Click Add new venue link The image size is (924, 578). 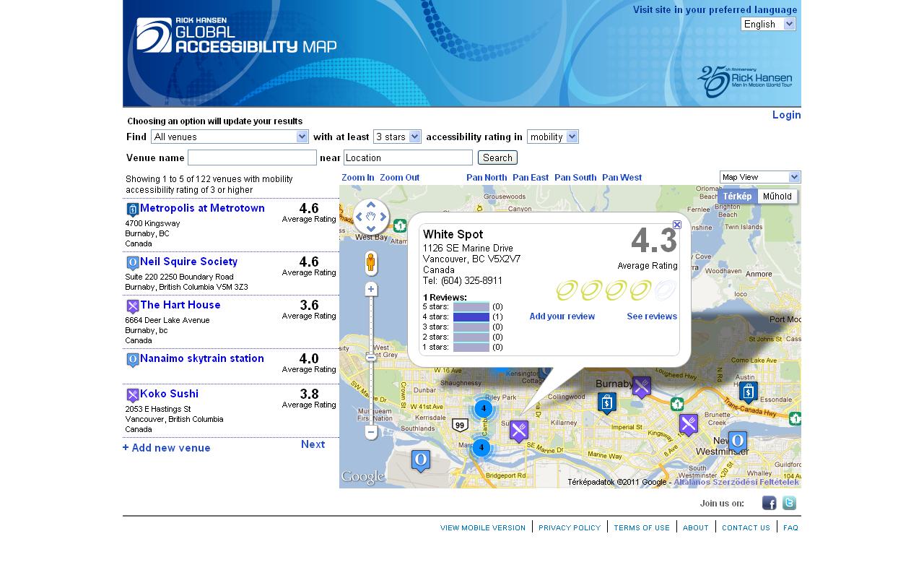(x=167, y=448)
